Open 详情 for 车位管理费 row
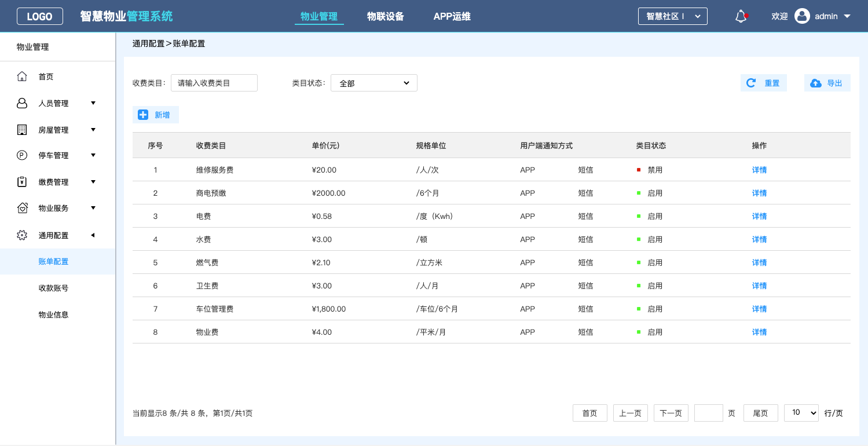This screenshot has height=446, width=868. (x=759, y=309)
